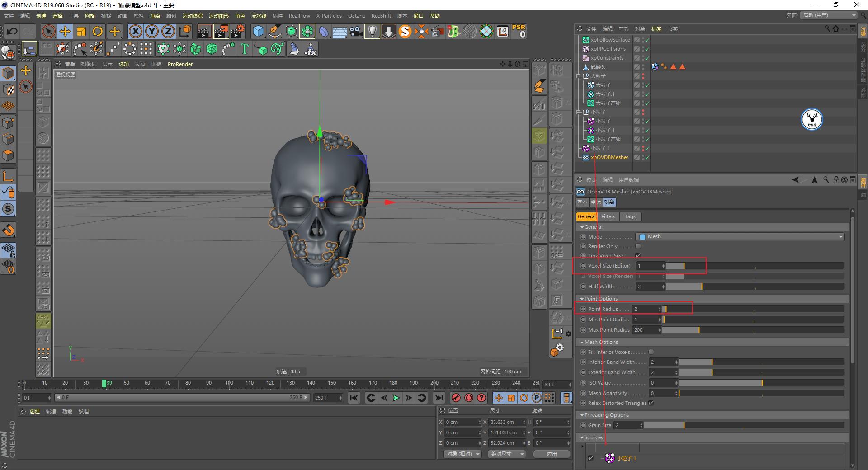Click the .fx effector icon
Screen dimensions: 868x470
click(311, 49)
